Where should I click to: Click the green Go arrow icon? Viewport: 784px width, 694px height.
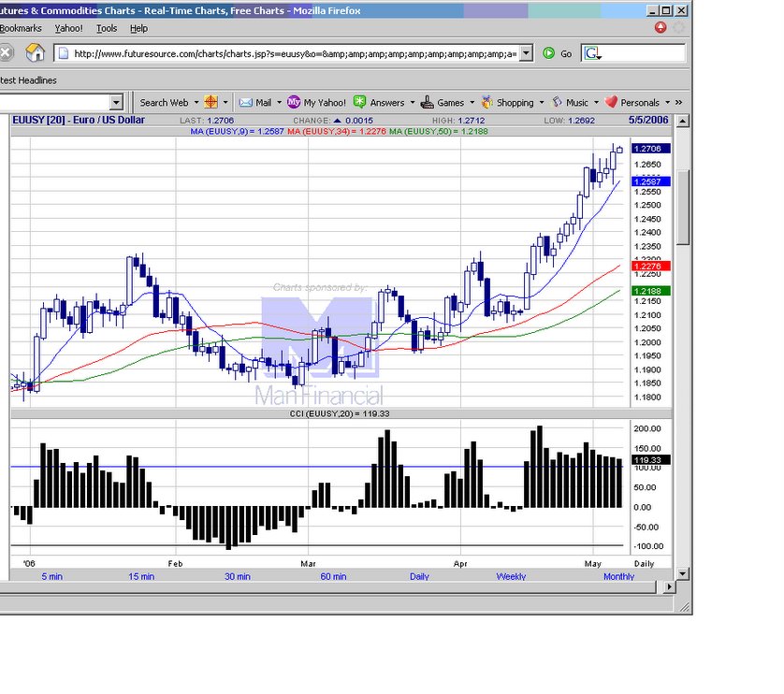pos(548,53)
